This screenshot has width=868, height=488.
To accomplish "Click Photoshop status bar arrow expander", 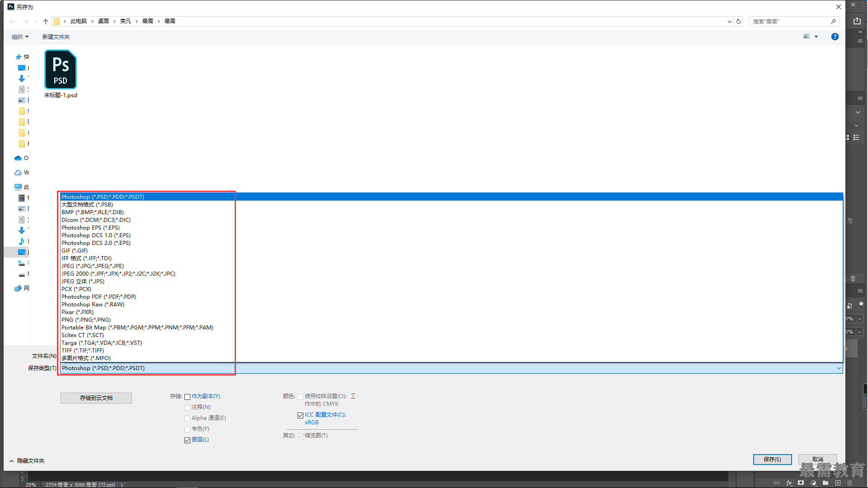I will point(122,485).
